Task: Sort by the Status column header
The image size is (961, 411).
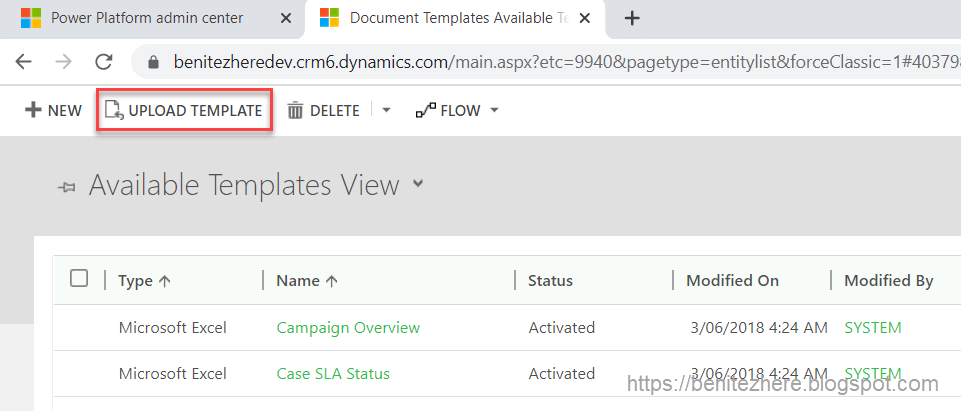Action: tap(550, 281)
